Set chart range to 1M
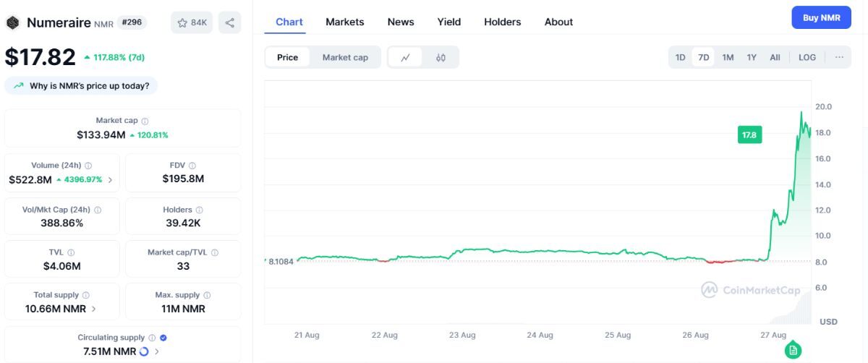 (x=728, y=57)
